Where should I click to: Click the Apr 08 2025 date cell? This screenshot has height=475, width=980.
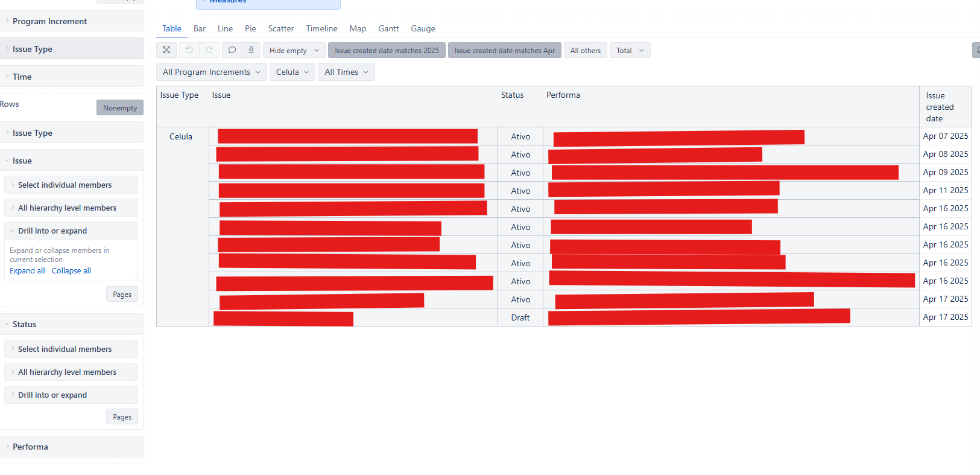click(945, 154)
